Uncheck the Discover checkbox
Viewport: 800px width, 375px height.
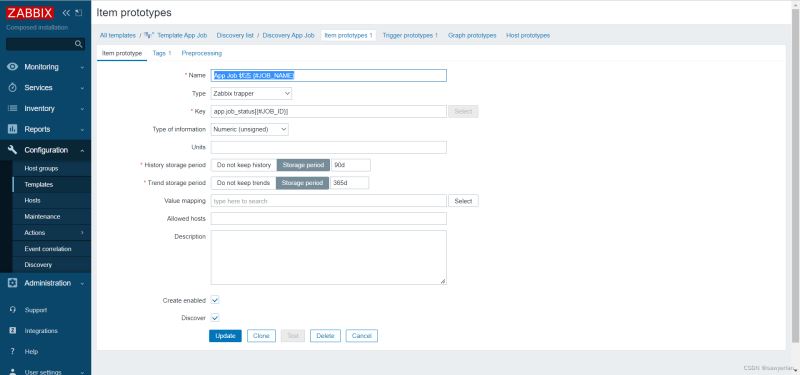pyautogui.click(x=215, y=318)
